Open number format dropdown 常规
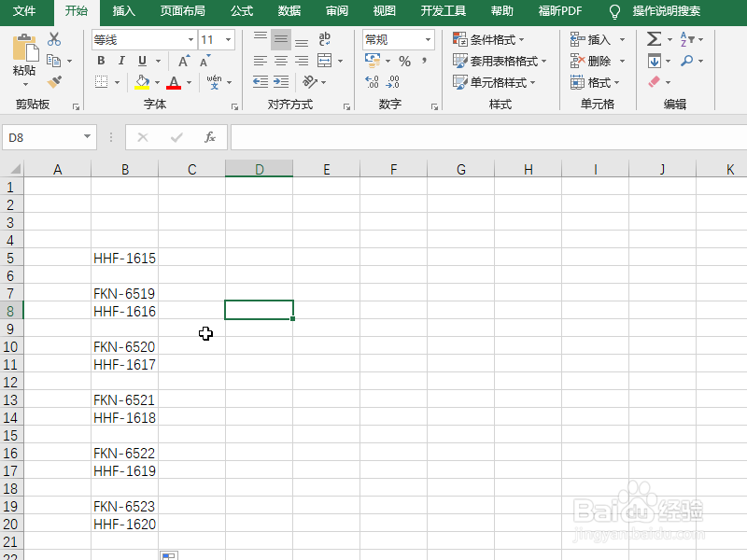The height and width of the screenshot is (560, 747). point(429,39)
